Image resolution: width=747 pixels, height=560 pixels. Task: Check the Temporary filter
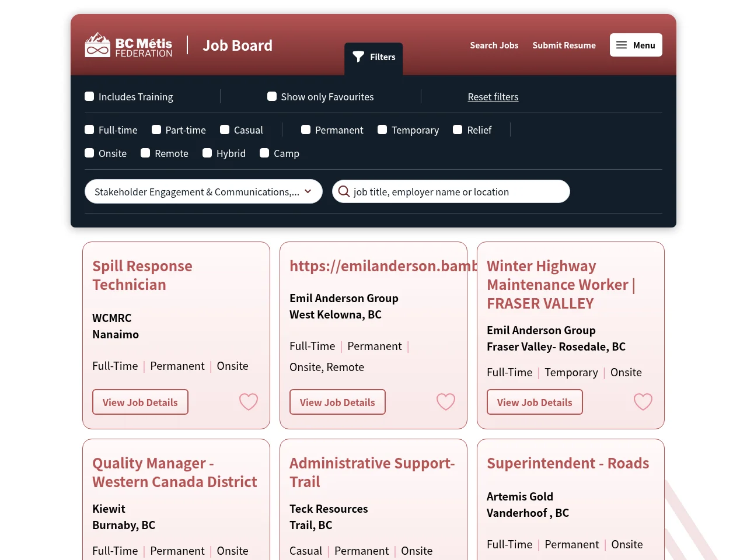click(382, 129)
